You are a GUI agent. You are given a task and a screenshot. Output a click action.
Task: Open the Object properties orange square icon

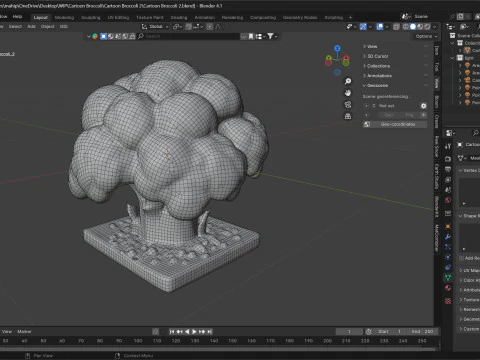click(x=448, y=226)
